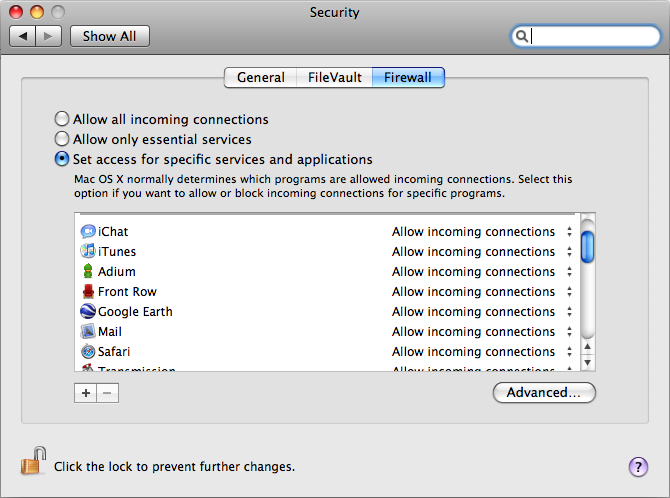This screenshot has height=498, width=670.
Task: Expand Safari incoming connections popup
Action: coord(482,351)
